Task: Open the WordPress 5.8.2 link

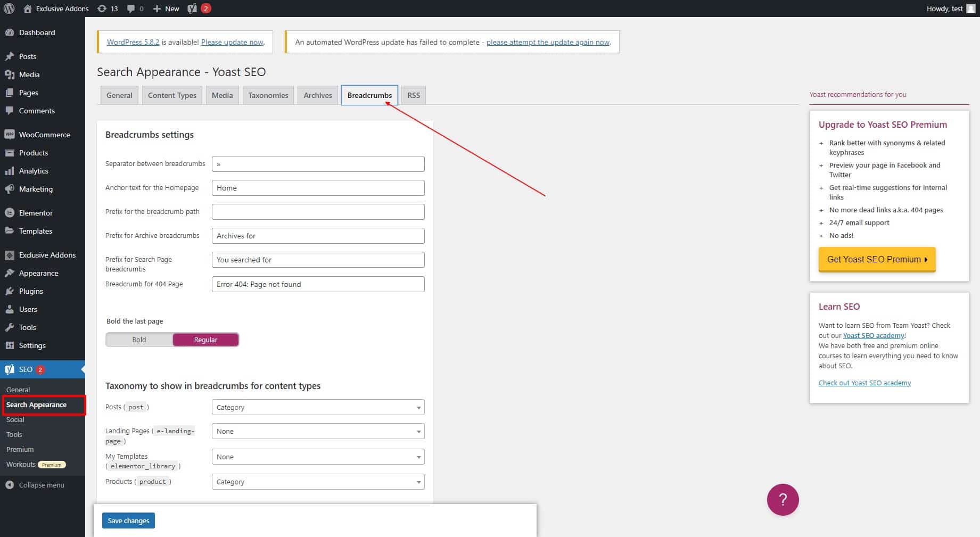Action: pos(133,42)
